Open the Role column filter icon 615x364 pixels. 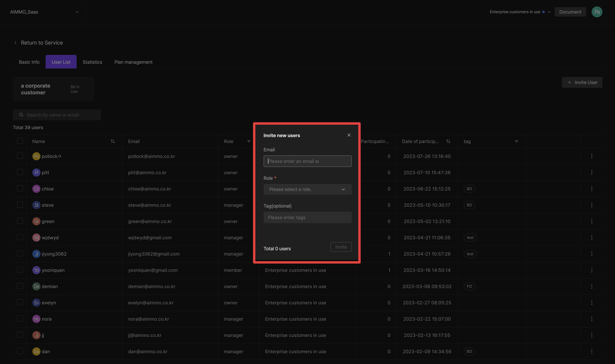249,141
